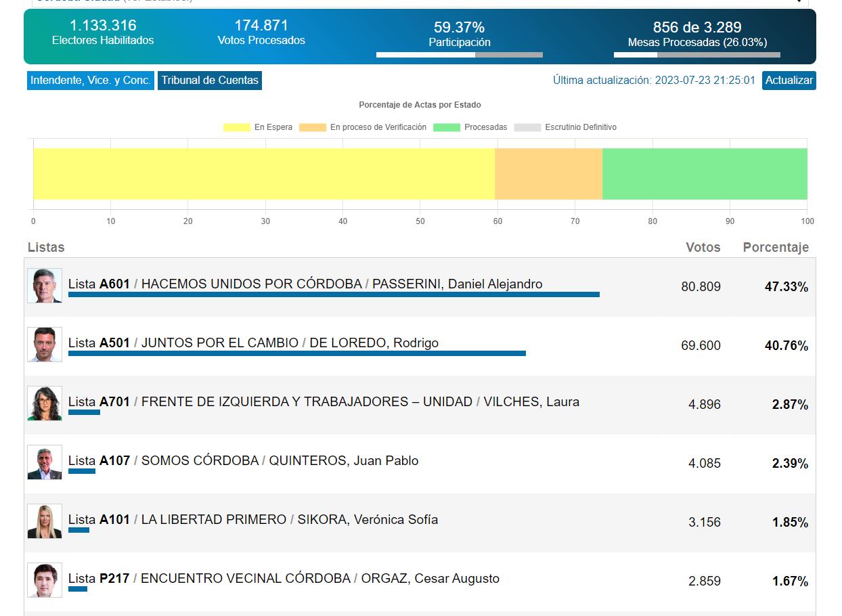Click the Mesas Procesadas progress bar
The width and height of the screenshot is (842, 616).
pyautogui.click(x=696, y=55)
